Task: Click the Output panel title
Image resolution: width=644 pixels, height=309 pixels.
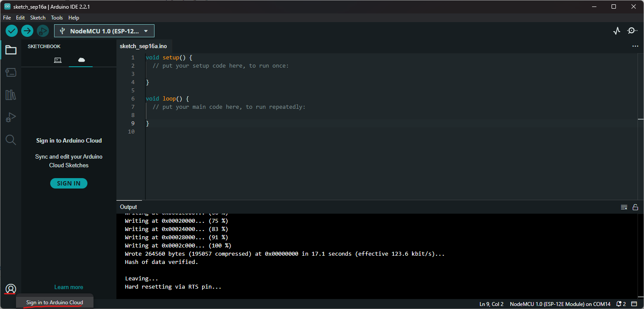Action: click(x=129, y=207)
